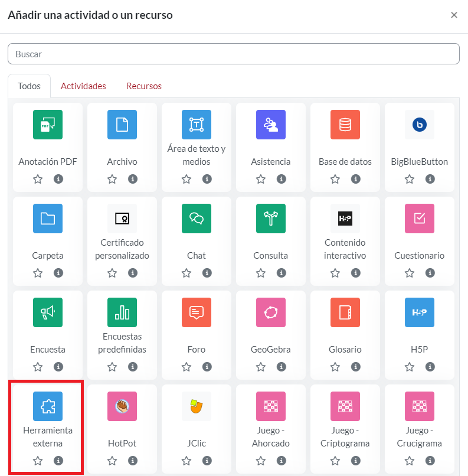The width and height of the screenshot is (468, 476).
Task: Open the Base de datos activity icon
Action: (x=345, y=125)
